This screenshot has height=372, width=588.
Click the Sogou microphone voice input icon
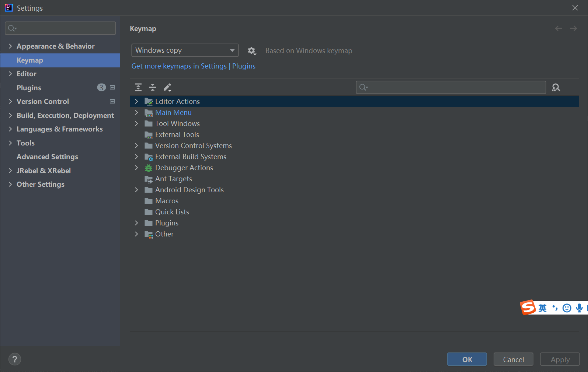pyautogui.click(x=580, y=308)
